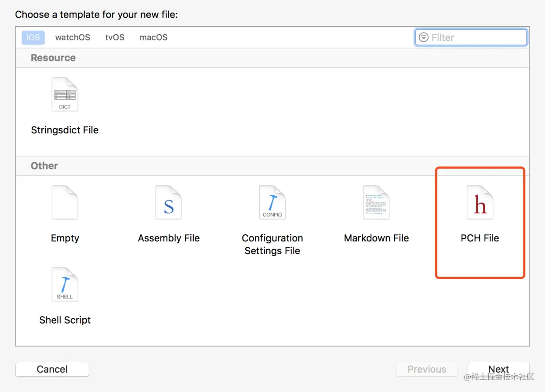
Task: Click the filter icon in search field
Action: 424,37
